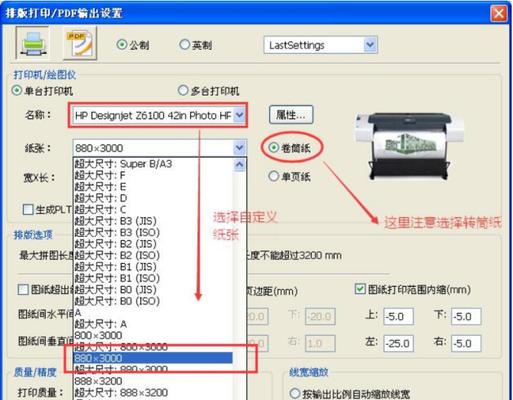Choose 单台打印机 single printer option

pos(17,90)
